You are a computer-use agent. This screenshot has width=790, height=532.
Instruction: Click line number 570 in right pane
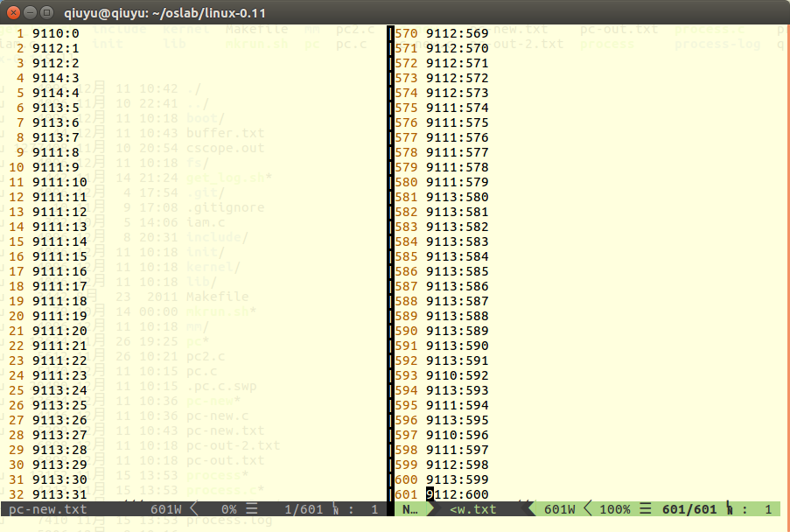coord(406,33)
